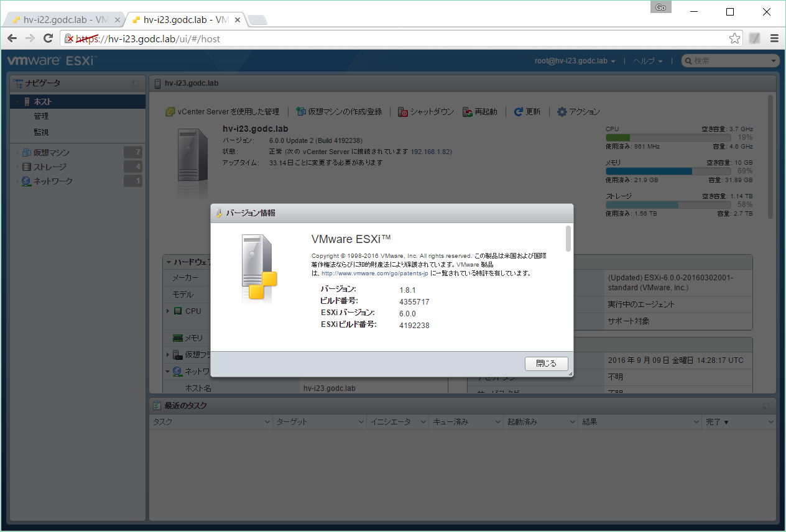This screenshot has width=786, height=532.
Task: Click the browser back arrow
Action: pyautogui.click(x=12, y=39)
